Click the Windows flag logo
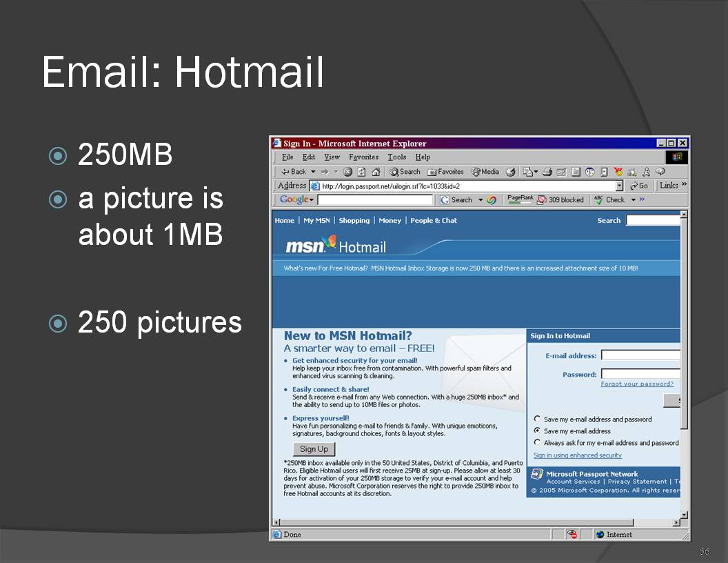The width and height of the screenshot is (728, 563). 677,157
